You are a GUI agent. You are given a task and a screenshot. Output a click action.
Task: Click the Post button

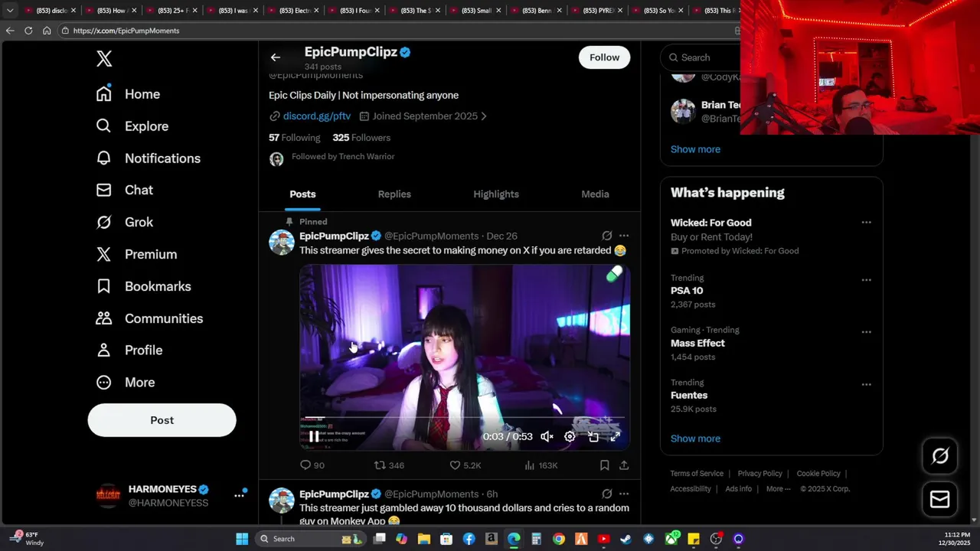coord(162,420)
